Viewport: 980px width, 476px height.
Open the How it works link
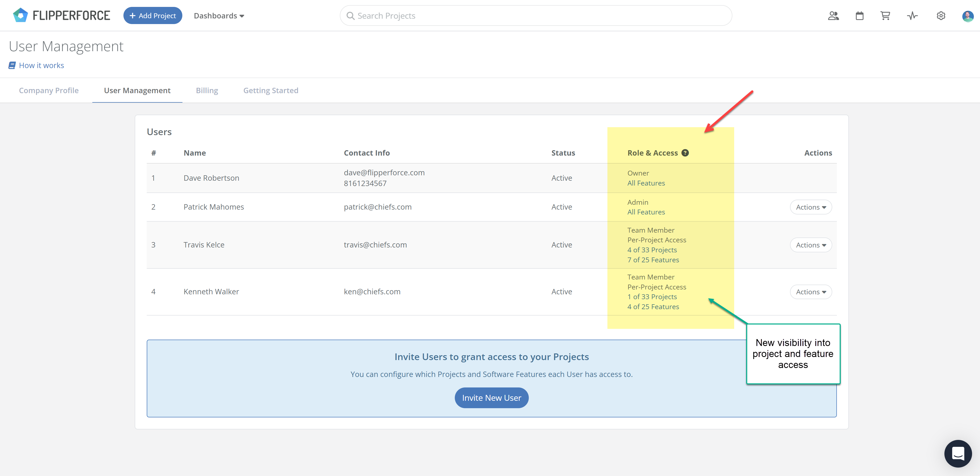pos(41,66)
